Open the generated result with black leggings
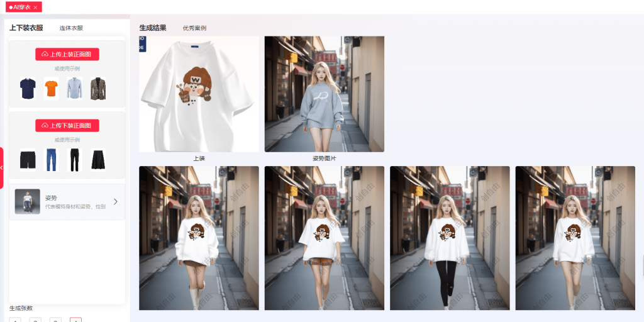The width and height of the screenshot is (644, 322). click(450, 238)
